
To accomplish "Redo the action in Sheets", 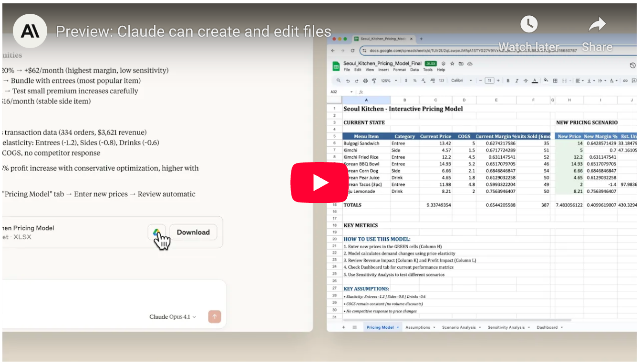I will tap(357, 81).
